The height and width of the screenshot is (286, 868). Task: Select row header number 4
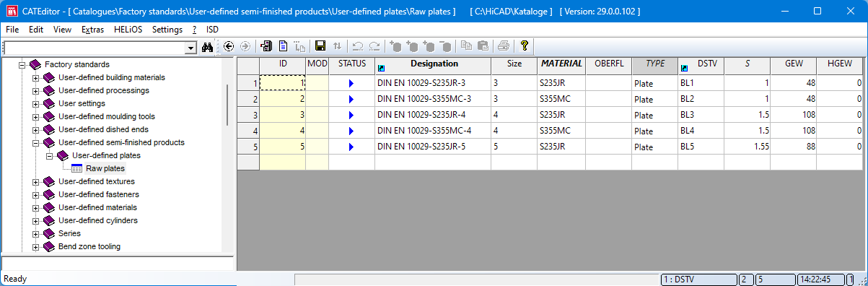click(x=248, y=131)
